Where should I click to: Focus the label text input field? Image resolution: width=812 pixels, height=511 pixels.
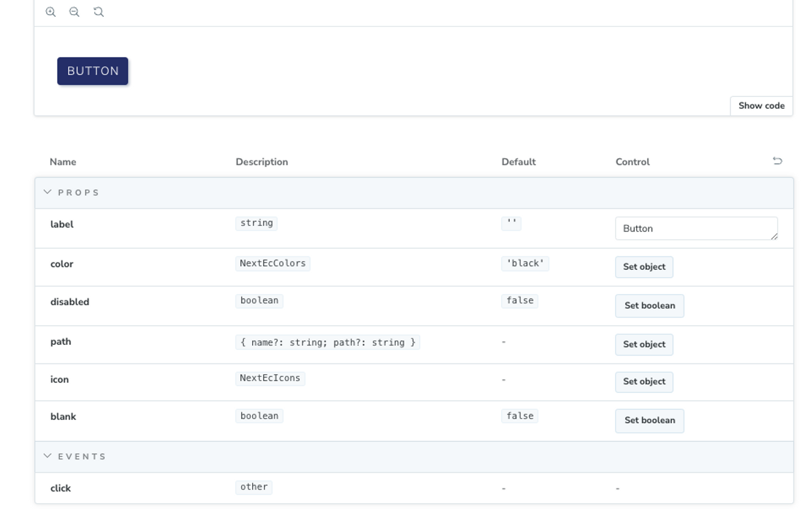692,229
